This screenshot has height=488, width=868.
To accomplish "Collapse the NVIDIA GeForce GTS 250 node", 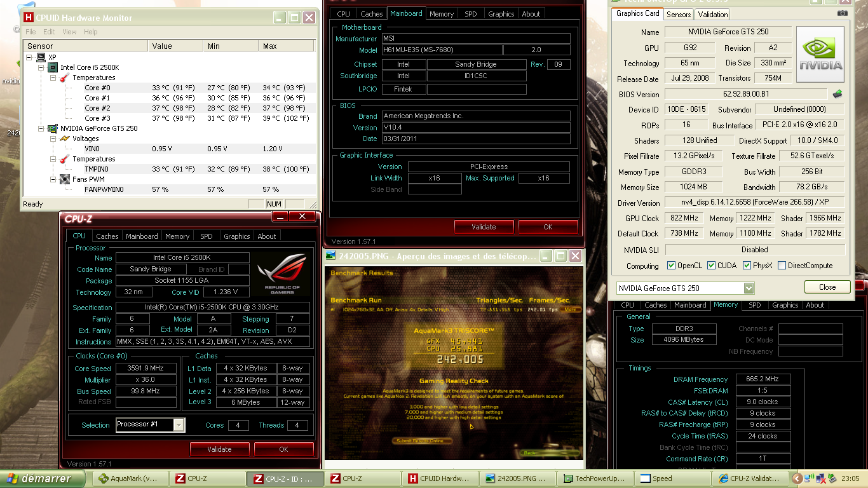I will pyautogui.click(x=41, y=128).
